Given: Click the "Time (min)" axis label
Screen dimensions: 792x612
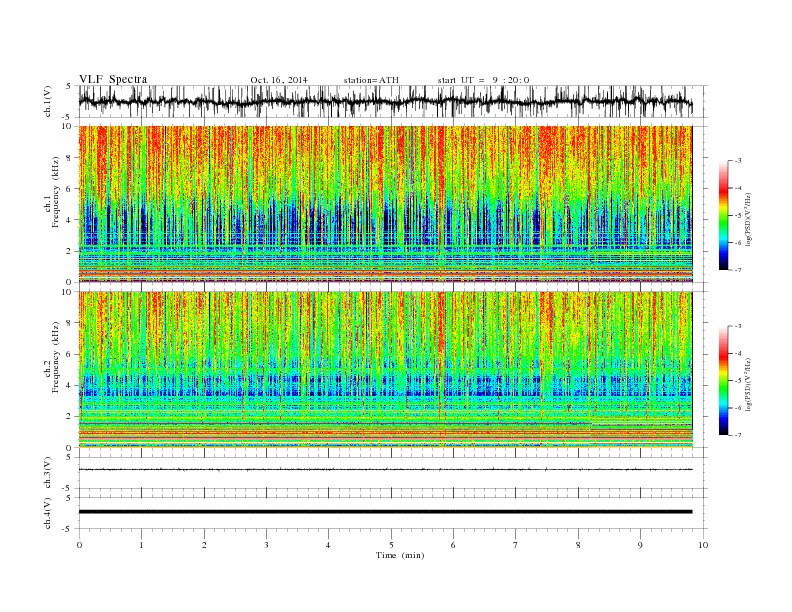Looking at the screenshot, I should pos(400,555).
